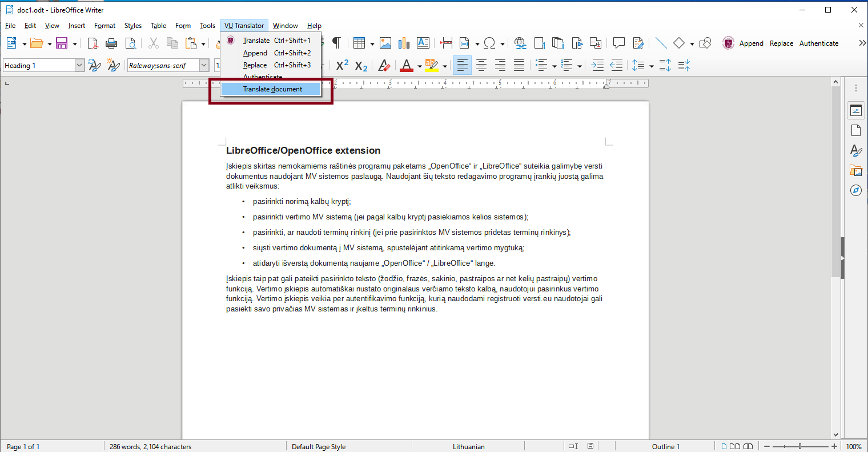Insert a hyperlink
This screenshot has height=452, width=868.
520,43
